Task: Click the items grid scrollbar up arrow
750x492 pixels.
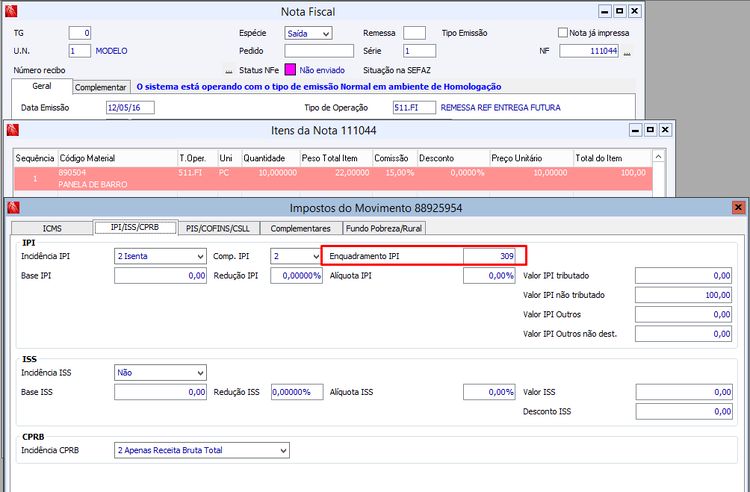Action: pos(659,157)
